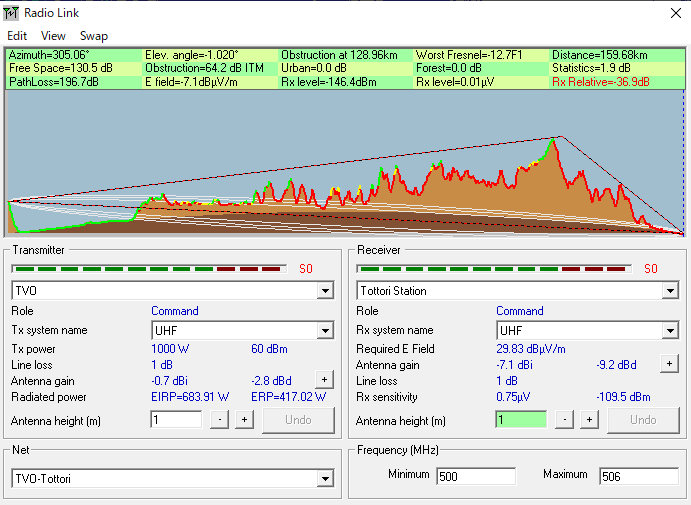This screenshot has height=505, width=691.
Task: Click the receiver Role Command text
Action: pos(520,311)
